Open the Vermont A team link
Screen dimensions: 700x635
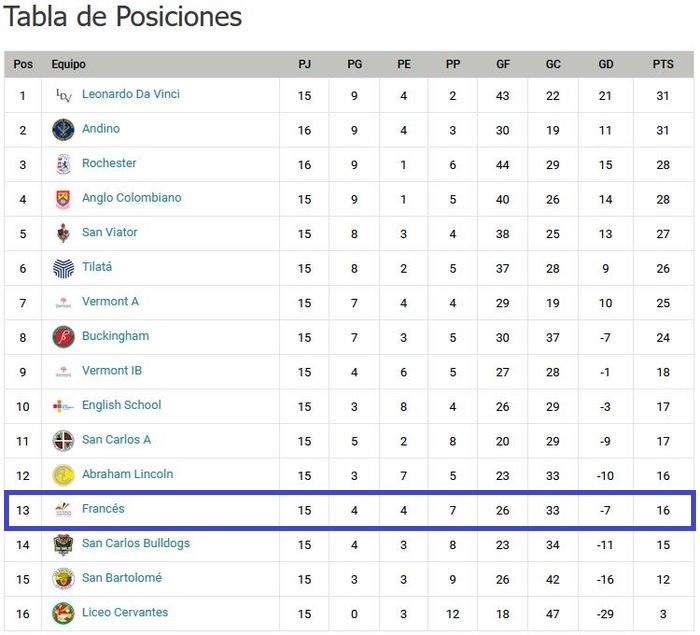point(110,301)
